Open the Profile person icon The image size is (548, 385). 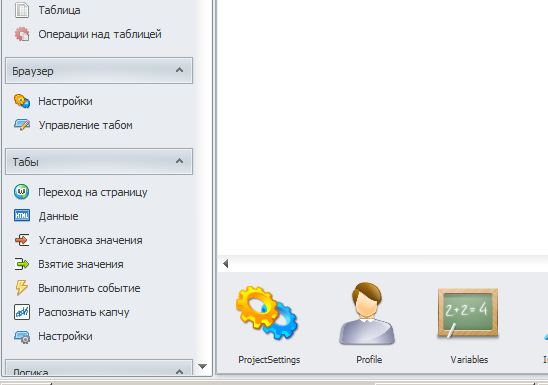(367, 313)
